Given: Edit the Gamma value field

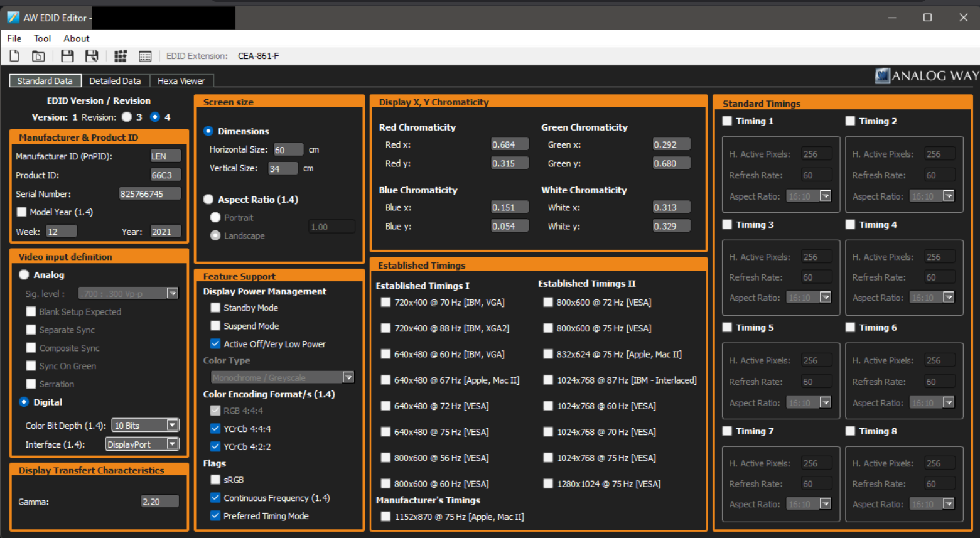Looking at the screenshot, I should point(159,501).
